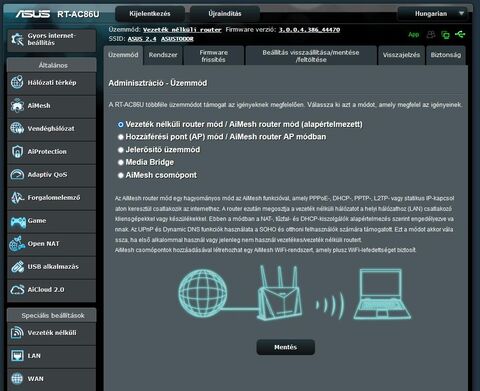480x391 pixels.
Task: Open the Game controller icon
Action: tap(18, 221)
